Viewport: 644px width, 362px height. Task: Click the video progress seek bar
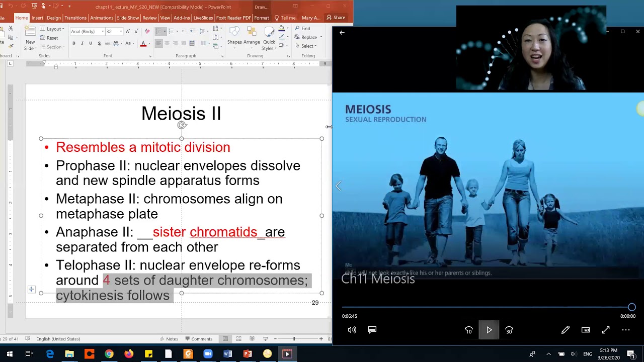[x=487, y=307]
